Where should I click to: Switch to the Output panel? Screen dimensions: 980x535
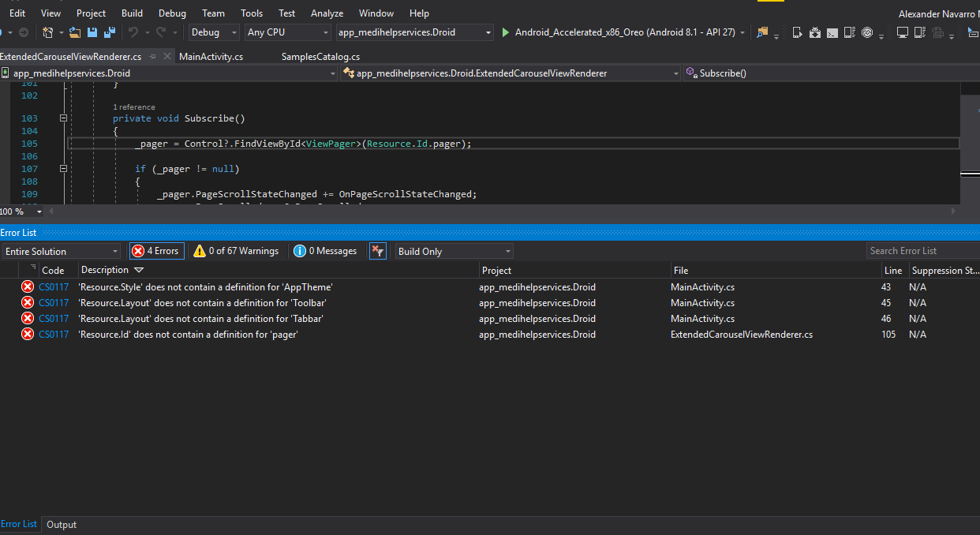tap(61, 524)
